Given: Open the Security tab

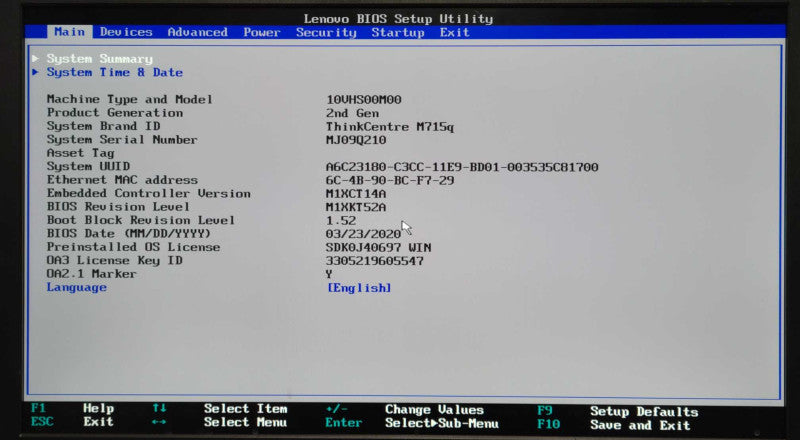Looking at the screenshot, I should pos(326,33).
